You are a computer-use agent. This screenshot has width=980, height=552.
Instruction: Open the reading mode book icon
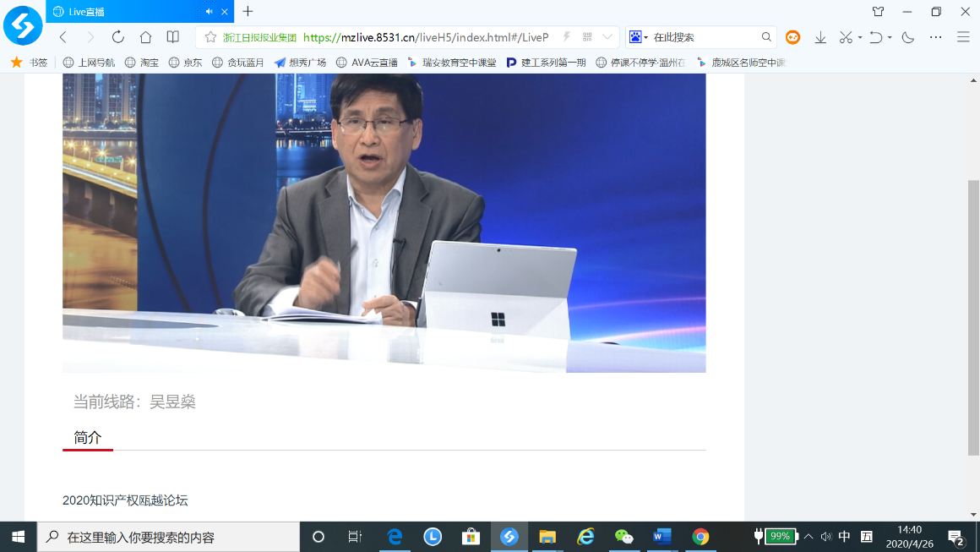click(173, 37)
